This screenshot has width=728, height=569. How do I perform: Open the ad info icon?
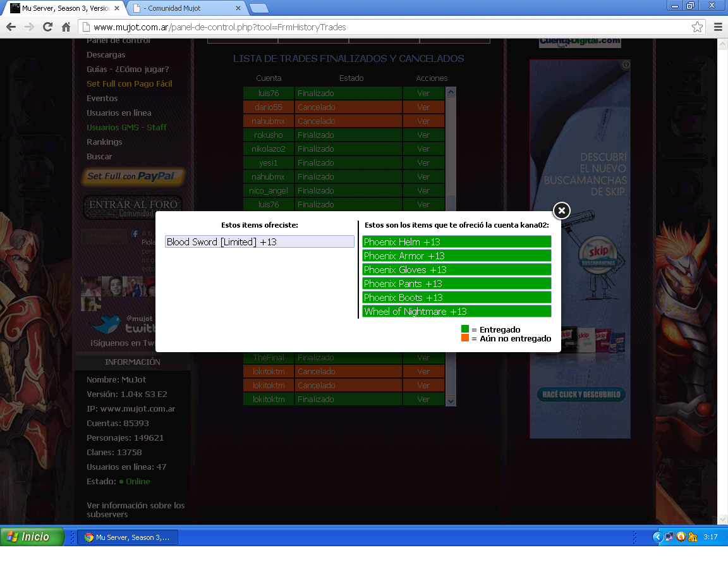626,64
